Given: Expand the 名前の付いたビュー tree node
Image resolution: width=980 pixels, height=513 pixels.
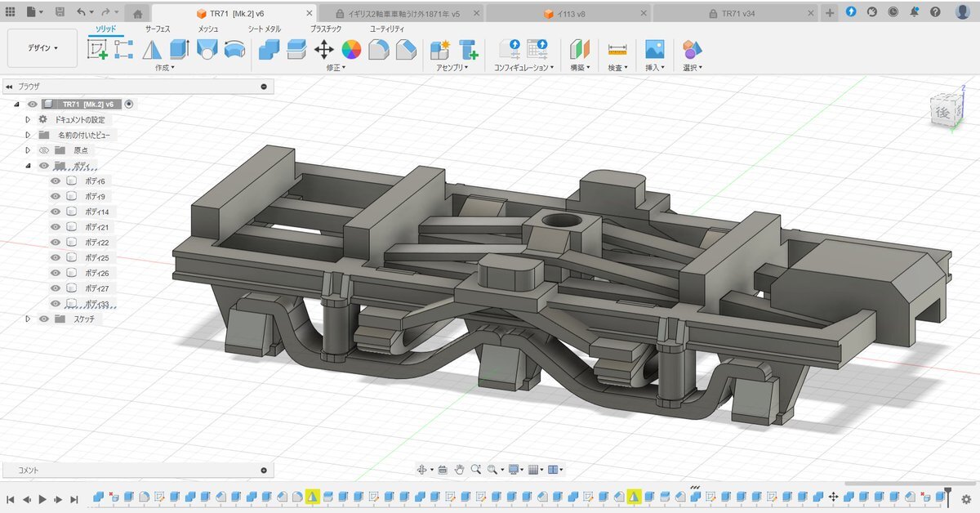Looking at the screenshot, I should [x=28, y=135].
